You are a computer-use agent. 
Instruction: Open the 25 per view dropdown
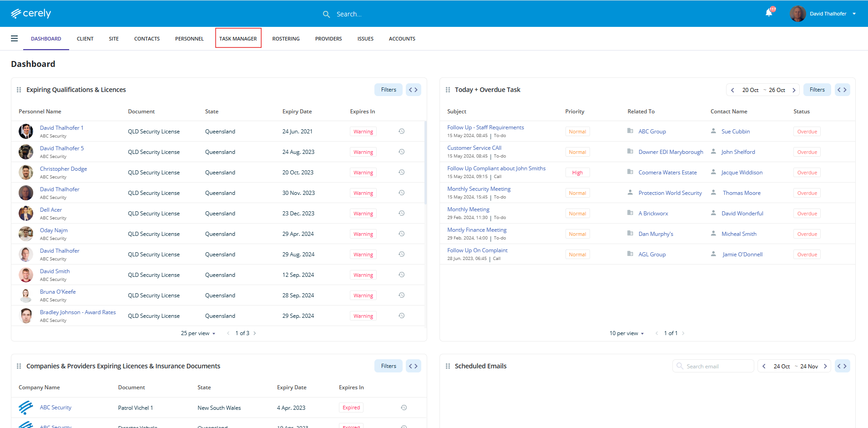198,333
